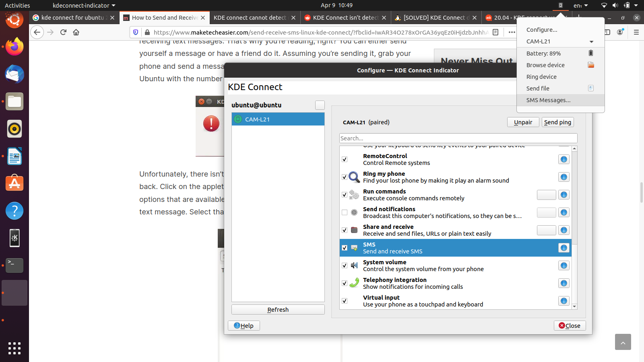This screenshot has height=362, width=644.
Task: Open Firefox home page
Action: click(76, 32)
